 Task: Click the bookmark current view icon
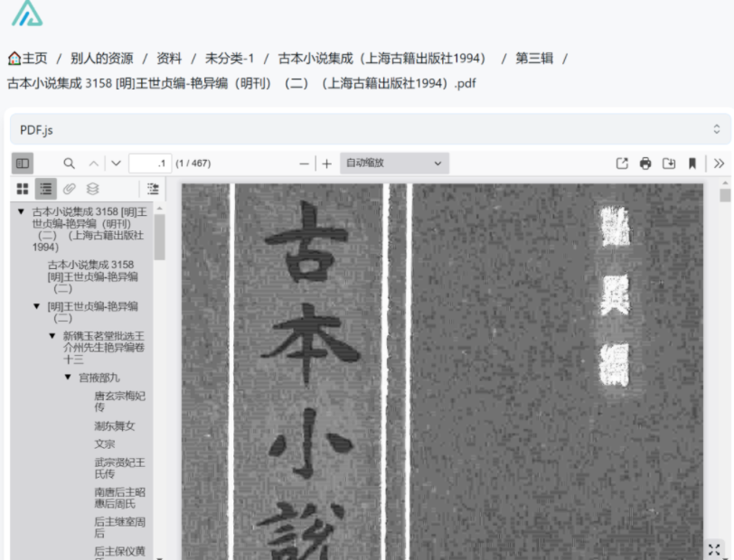click(x=692, y=163)
